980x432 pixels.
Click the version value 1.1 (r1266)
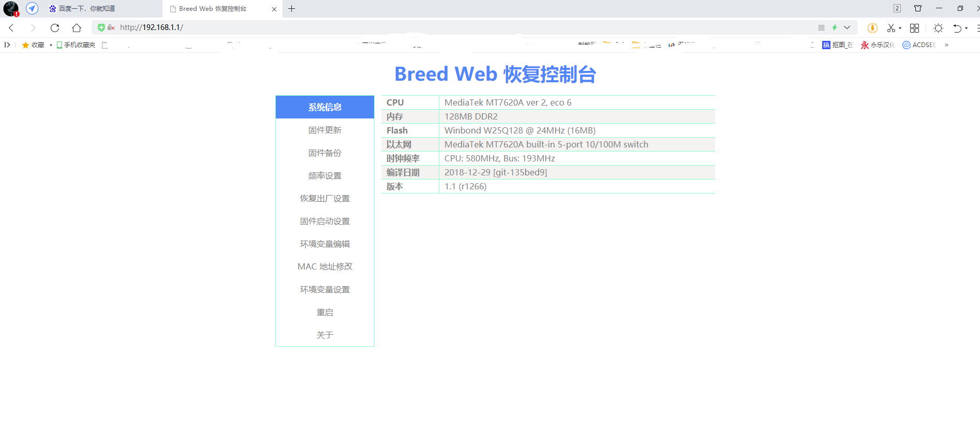pos(466,186)
